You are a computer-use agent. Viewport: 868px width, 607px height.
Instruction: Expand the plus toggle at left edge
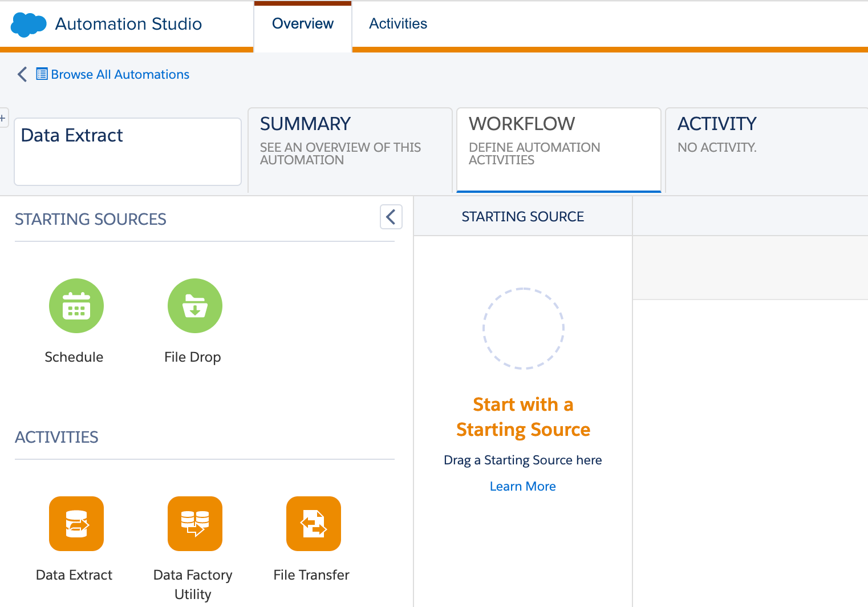tap(3, 118)
